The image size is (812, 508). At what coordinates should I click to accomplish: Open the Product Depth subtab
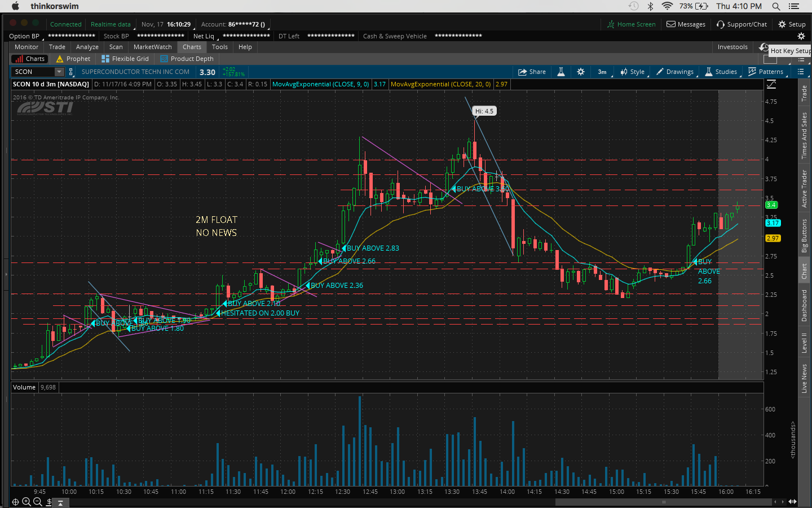click(x=187, y=59)
